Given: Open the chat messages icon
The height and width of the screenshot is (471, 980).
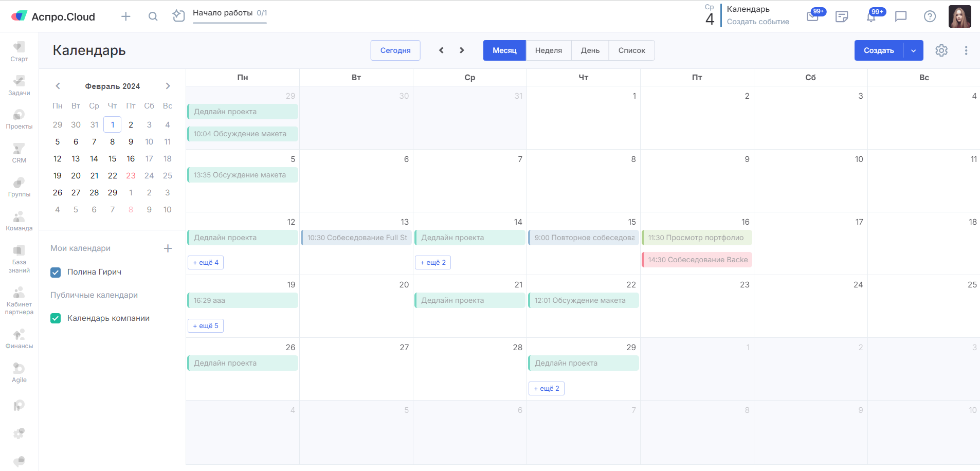Looking at the screenshot, I should 900,16.
